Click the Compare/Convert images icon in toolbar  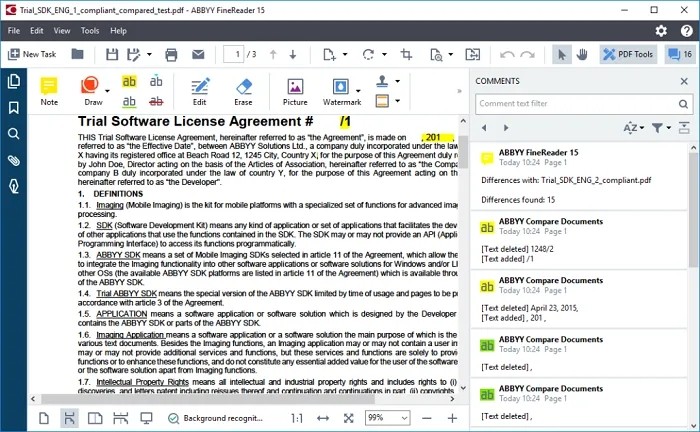point(472,54)
